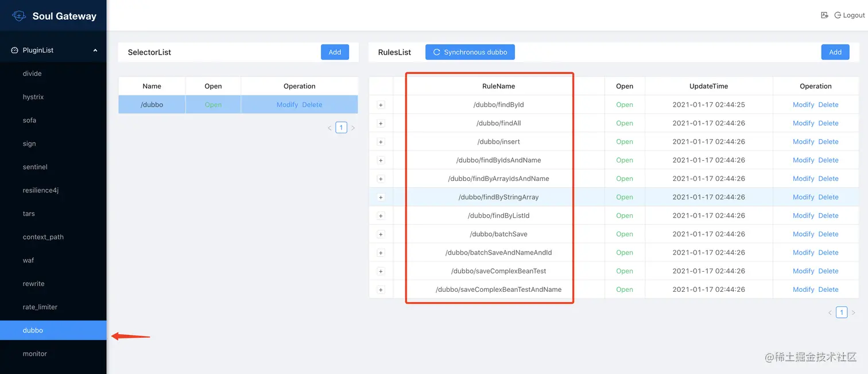Modify the /dubbo/findByStringArray rule
Image resolution: width=868 pixels, height=374 pixels.
(803, 197)
